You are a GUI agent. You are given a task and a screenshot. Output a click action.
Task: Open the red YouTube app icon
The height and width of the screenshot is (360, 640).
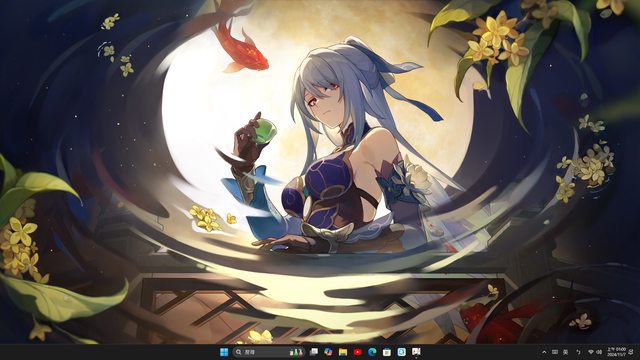pyautogui.click(x=358, y=352)
